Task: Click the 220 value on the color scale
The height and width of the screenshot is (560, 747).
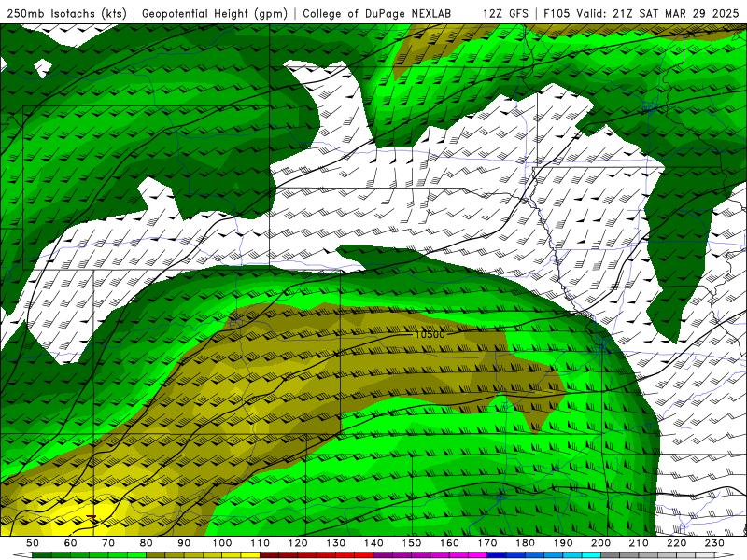Action: pyautogui.click(x=676, y=543)
